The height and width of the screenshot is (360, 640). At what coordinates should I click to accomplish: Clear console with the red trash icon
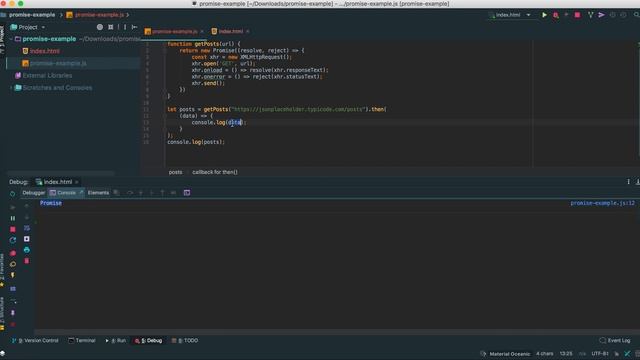click(x=27, y=261)
